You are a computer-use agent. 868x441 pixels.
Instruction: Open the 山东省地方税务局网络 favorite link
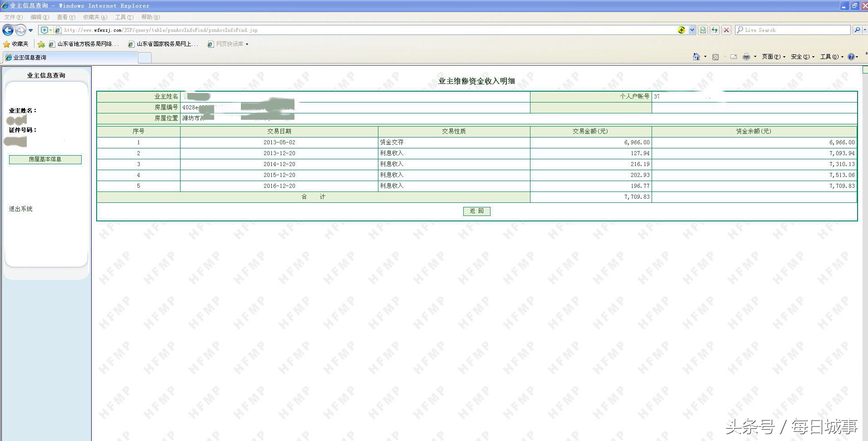tap(84, 44)
